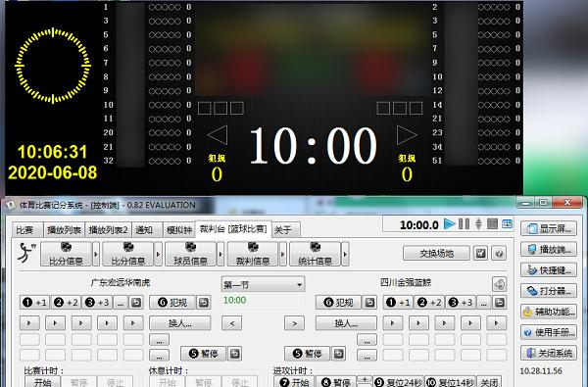Add ❷ +2 points for 四川金强蓝鲸
Viewport: 588px width, 387px height.
pos(429,302)
